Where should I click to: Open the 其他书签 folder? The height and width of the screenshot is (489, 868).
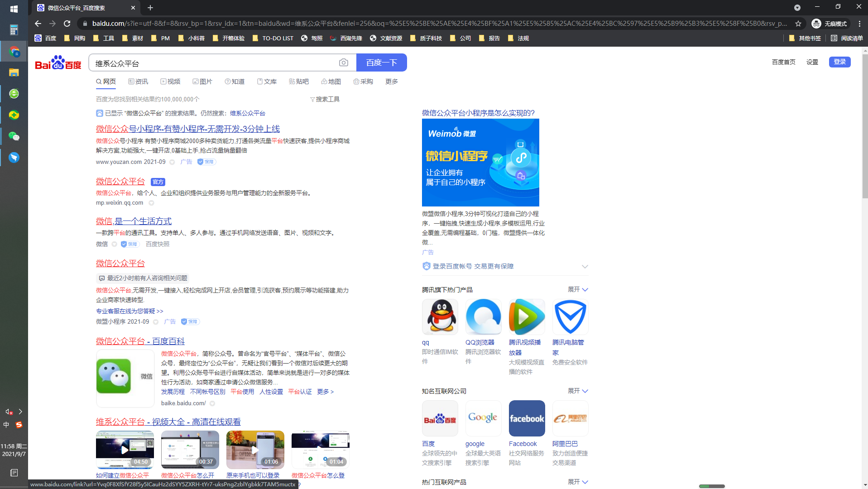805,38
